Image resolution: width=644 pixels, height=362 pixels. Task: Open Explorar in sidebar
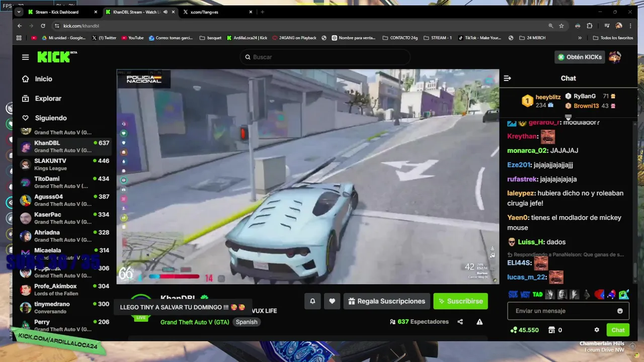tap(48, 99)
